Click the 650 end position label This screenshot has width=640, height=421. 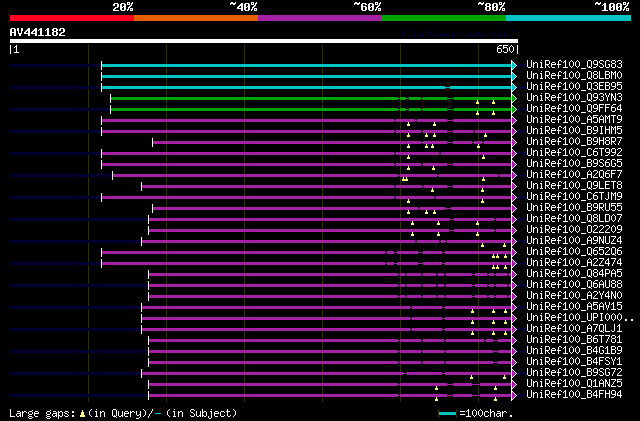(x=505, y=49)
